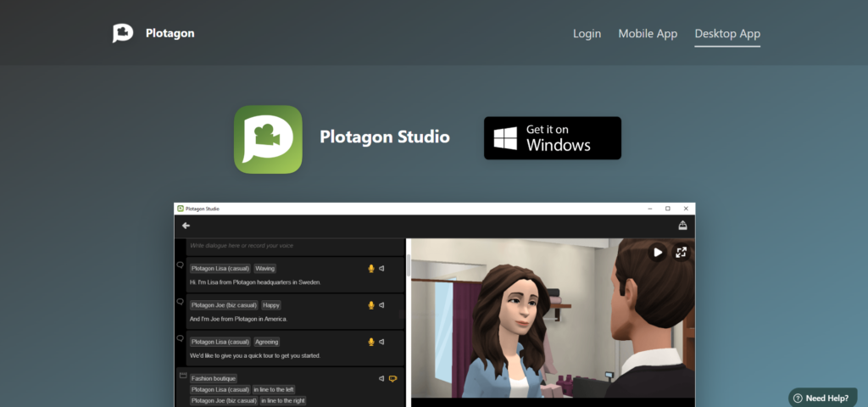Click the green Plotagon Studio app icon
868x407 pixels.
point(268,140)
